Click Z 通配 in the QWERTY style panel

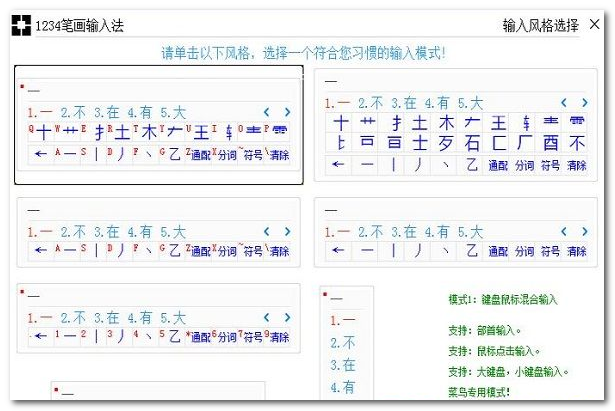coord(198,154)
